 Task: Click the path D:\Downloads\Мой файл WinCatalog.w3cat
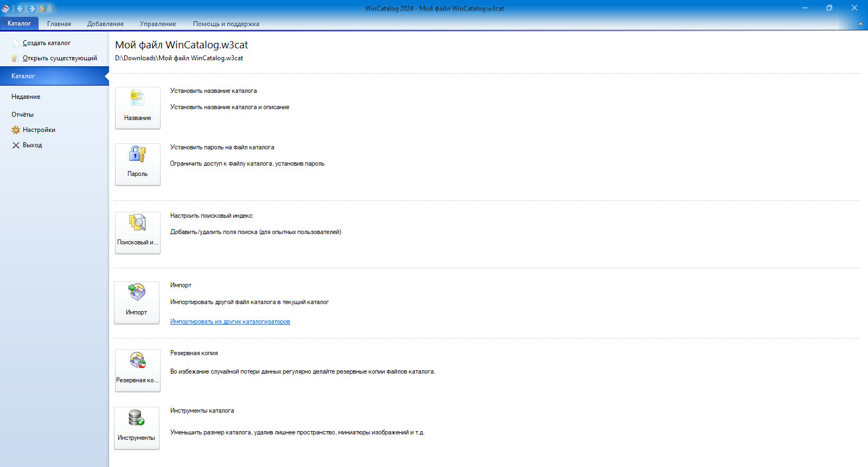(x=179, y=58)
